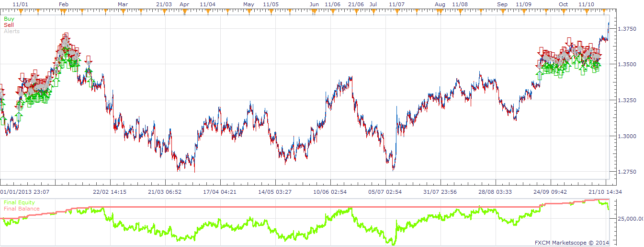Image resolution: width=644 pixels, height=247 pixels.
Task: Click the Mar month label on top axis
Action: click(123, 4)
